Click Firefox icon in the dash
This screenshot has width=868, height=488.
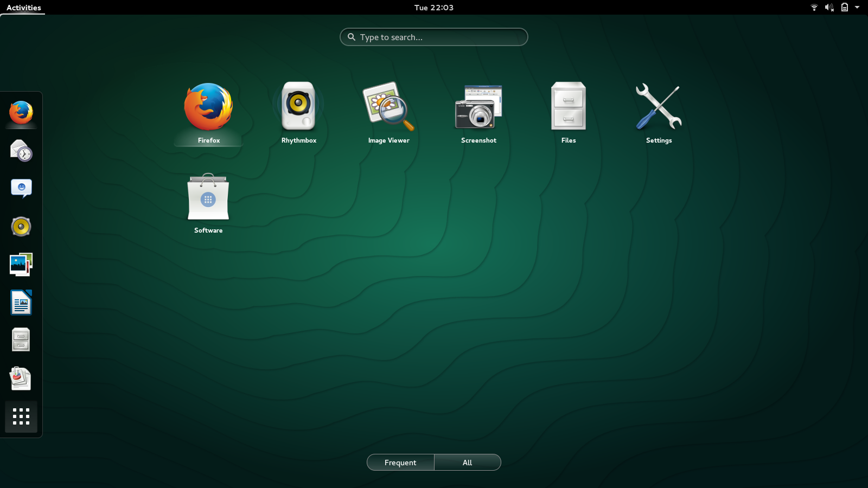pyautogui.click(x=21, y=113)
